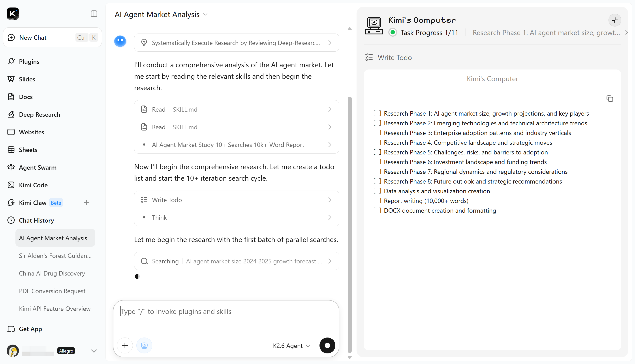Click the Kimi logo icon
The image size is (635, 364).
pyautogui.click(x=13, y=13)
